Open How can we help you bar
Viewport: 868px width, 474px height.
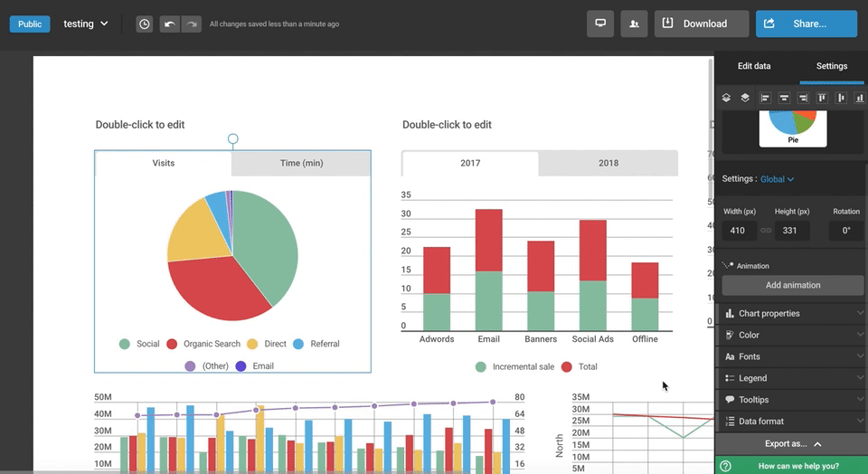tap(792, 466)
